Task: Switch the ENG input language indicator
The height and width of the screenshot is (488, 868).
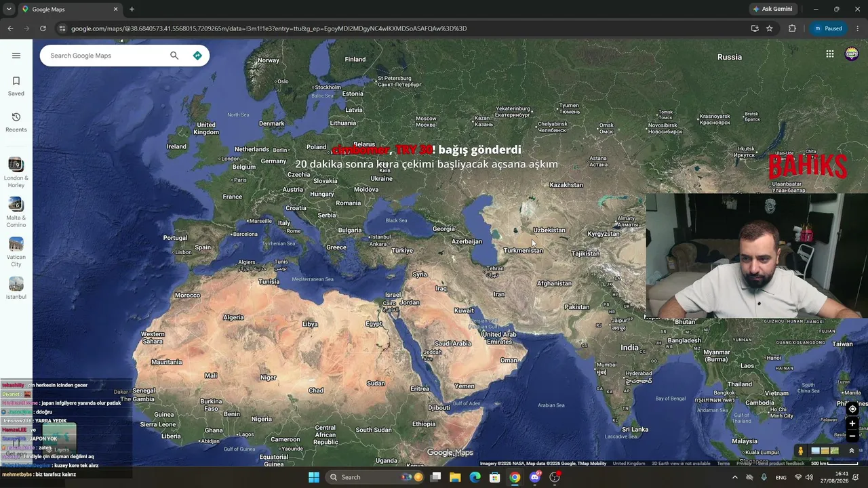Action: point(781,477)
